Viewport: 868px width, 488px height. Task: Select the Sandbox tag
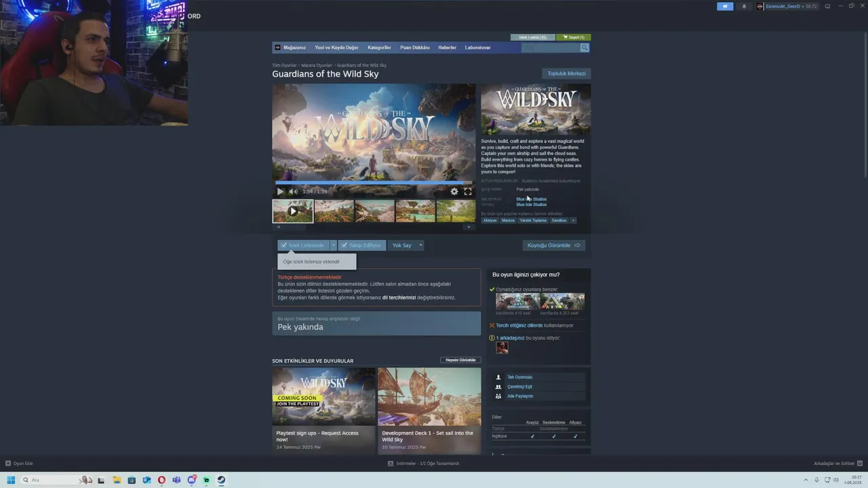coord(559,220)
